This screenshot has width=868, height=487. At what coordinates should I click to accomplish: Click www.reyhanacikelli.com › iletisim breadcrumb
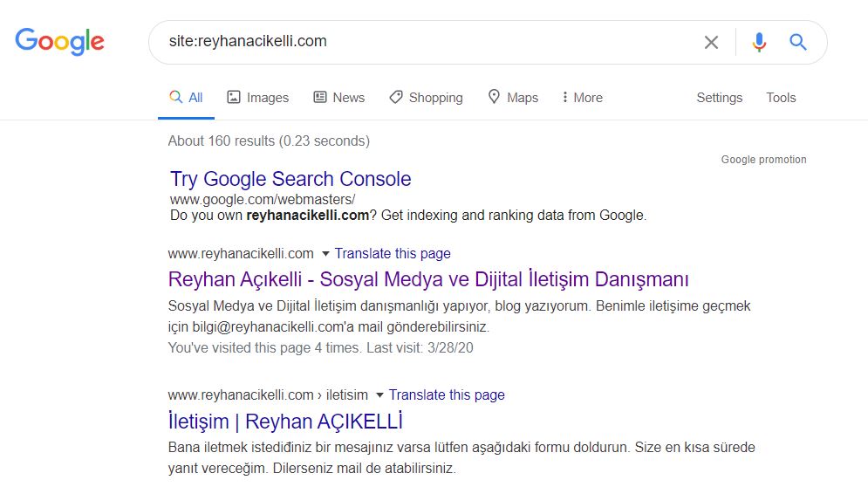click(x=268, y=395)
